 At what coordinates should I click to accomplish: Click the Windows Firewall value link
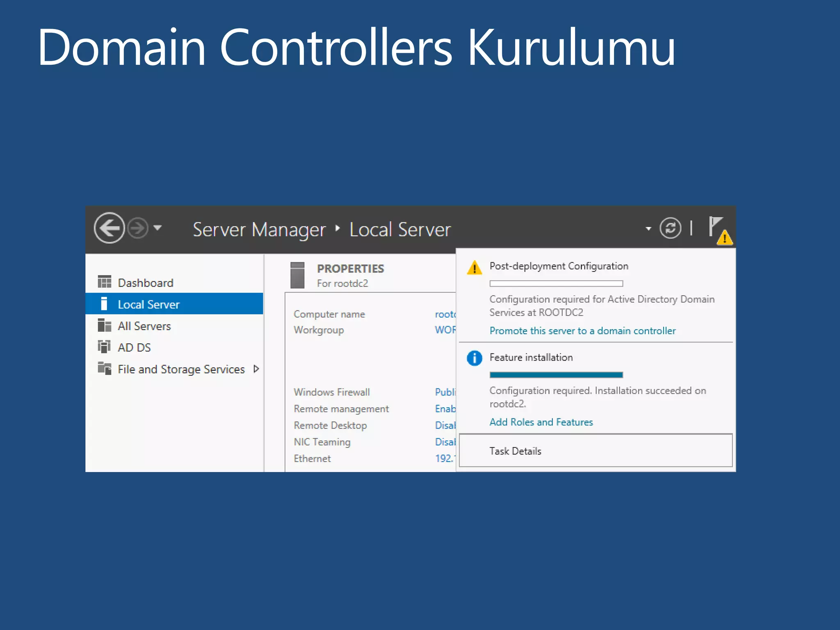[x=445, y=392]
